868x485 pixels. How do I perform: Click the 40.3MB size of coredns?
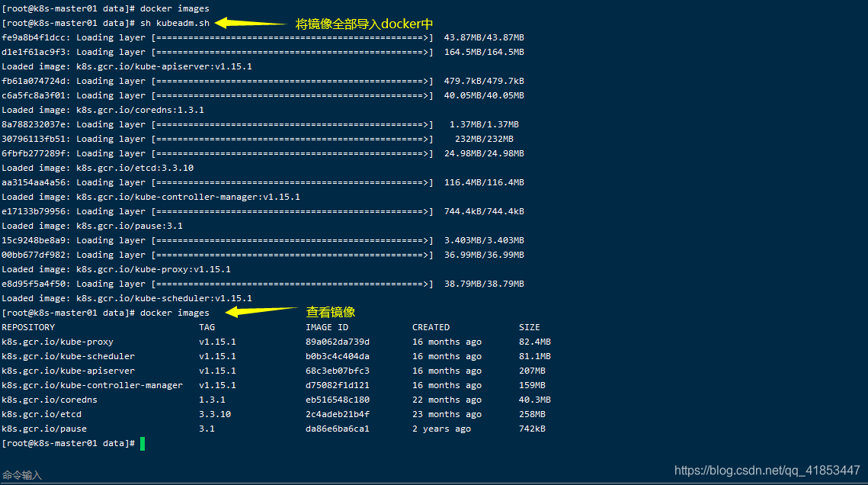tap(535, 400)
